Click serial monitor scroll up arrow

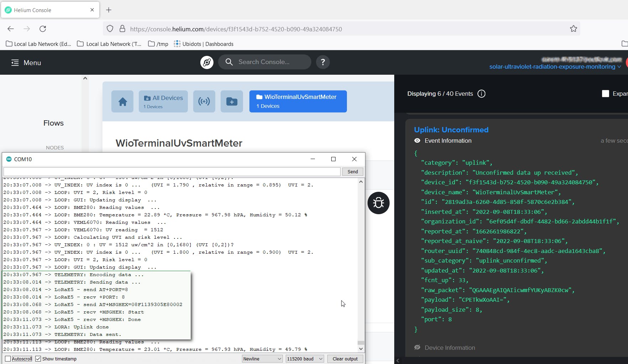click(361, 181)
